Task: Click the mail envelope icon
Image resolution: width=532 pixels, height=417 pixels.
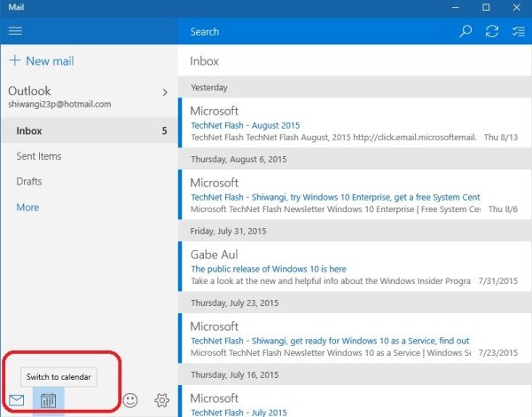Action: (17, 400)
